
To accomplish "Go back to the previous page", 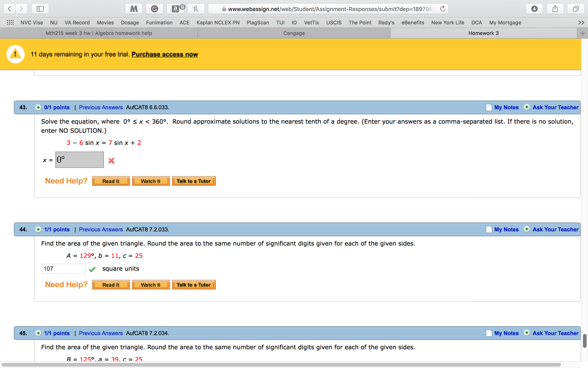I will point(9,9).
